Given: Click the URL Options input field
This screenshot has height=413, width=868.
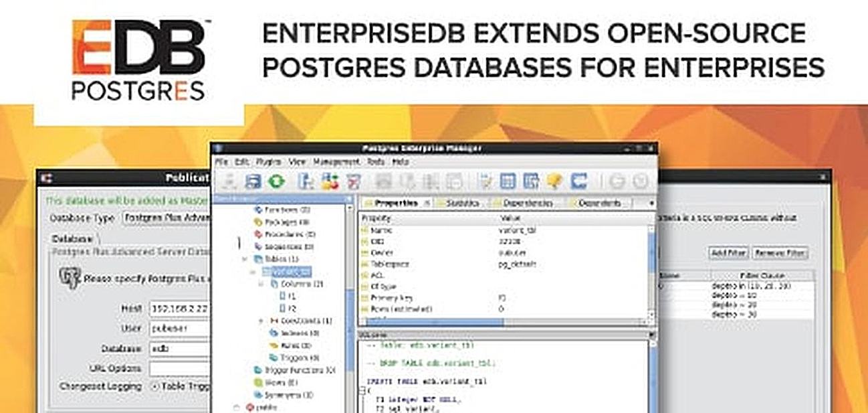Looking at the screenshot, I should [180, 368].
